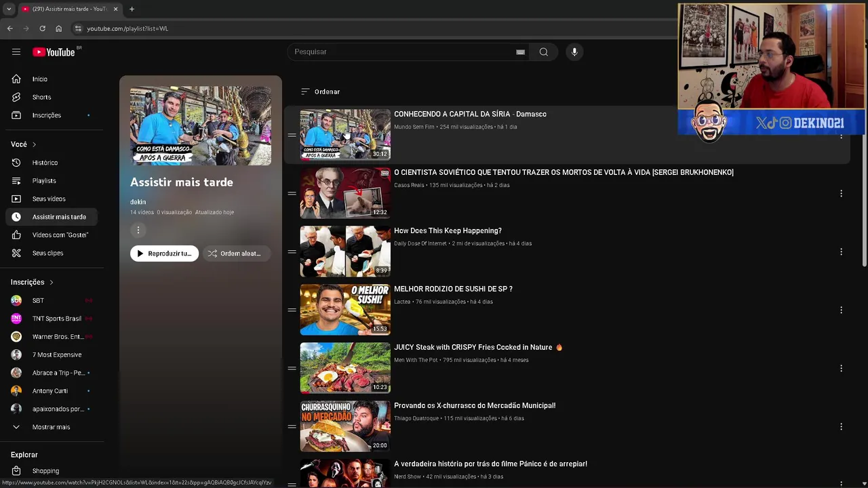
Task: Open thumbnail of How Does This Keep Happening
Action: 345,251
